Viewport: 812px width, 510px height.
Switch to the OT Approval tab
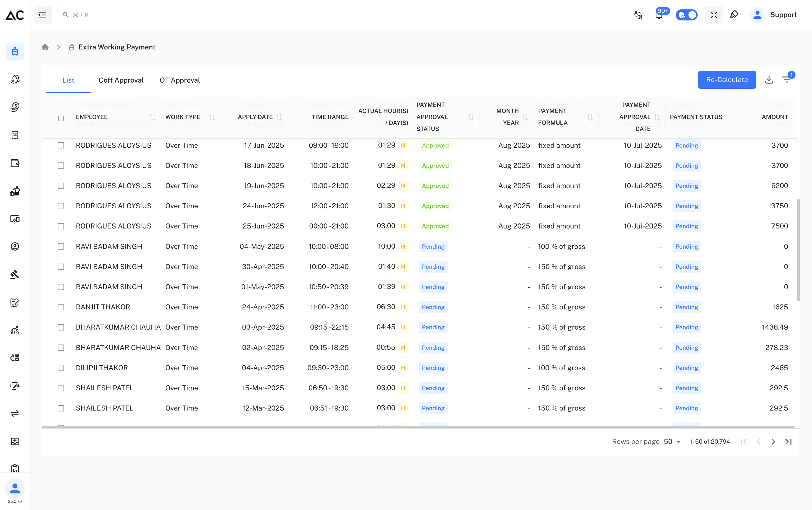[x=180, y=80]
